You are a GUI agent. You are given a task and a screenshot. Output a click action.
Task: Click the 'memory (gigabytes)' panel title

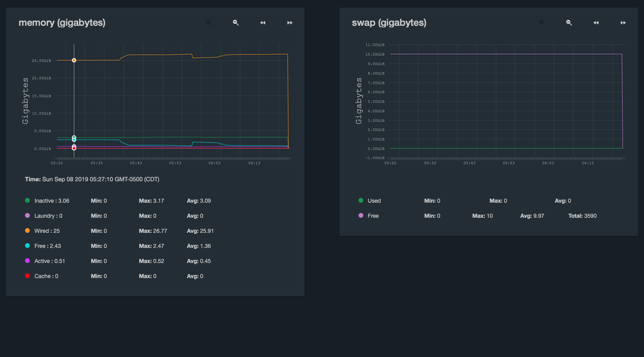coord(62,23)
